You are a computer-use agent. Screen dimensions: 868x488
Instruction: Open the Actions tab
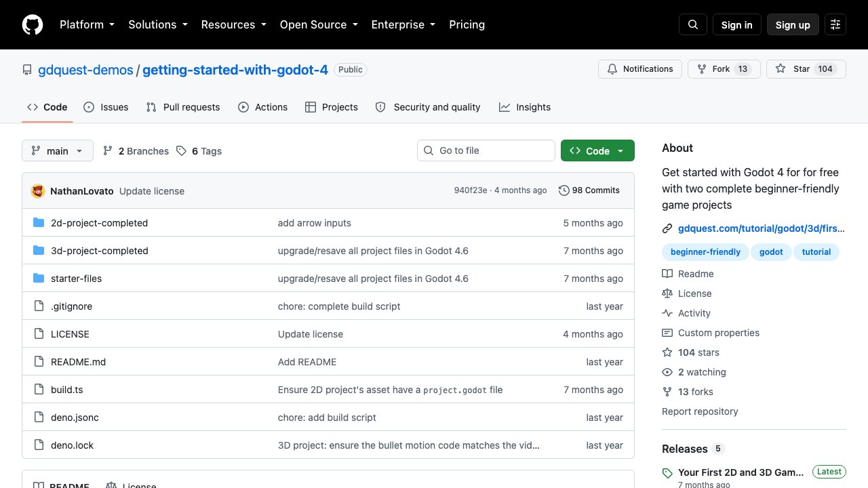(263, 107)
